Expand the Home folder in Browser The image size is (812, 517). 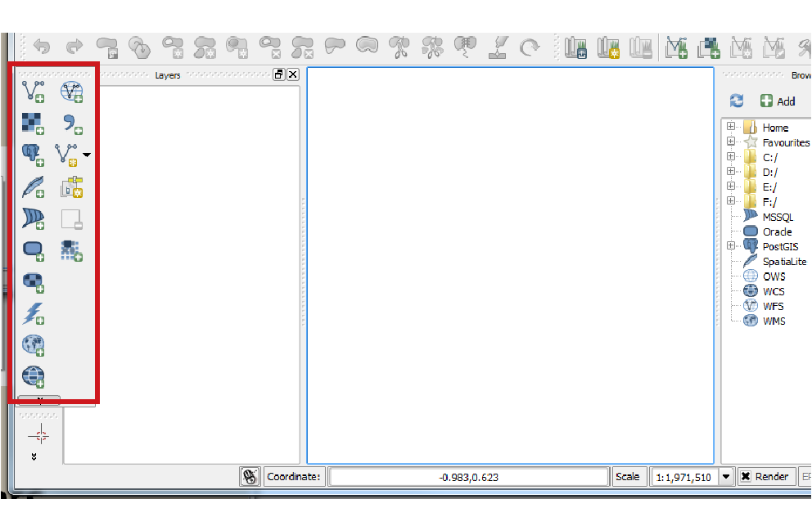(x=730, y=128)
